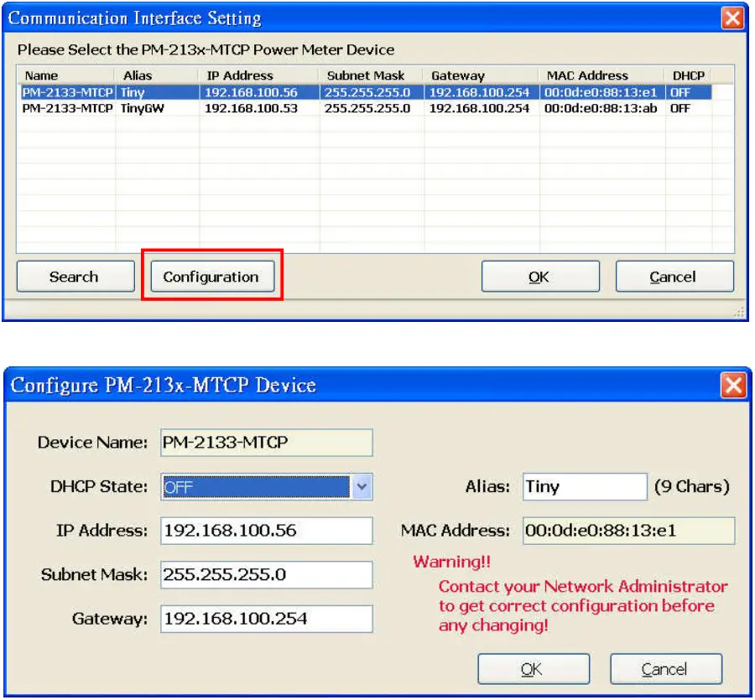Expand the DHCP State combo box arrow

pos(362,486)
